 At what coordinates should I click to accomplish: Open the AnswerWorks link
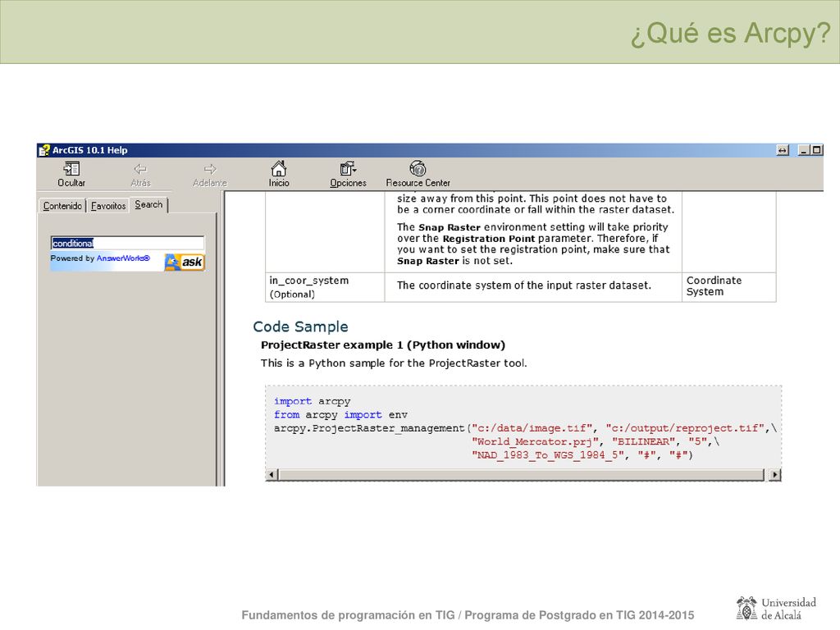coord(123,258)
